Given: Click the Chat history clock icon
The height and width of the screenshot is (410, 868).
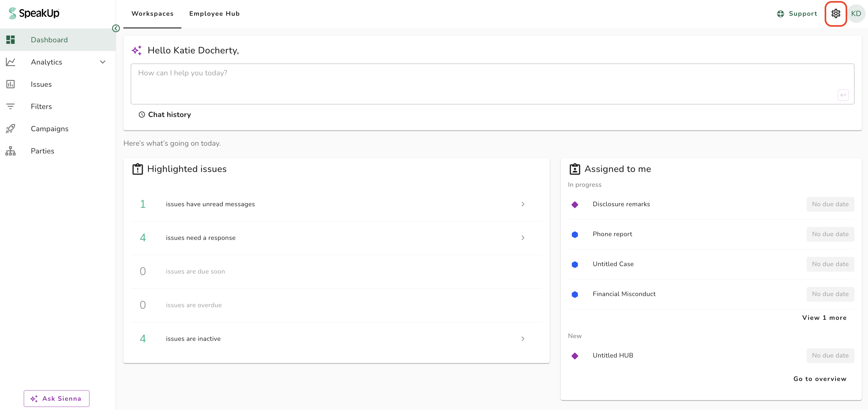Looking at the screenshot, I should tap(142, 115).
